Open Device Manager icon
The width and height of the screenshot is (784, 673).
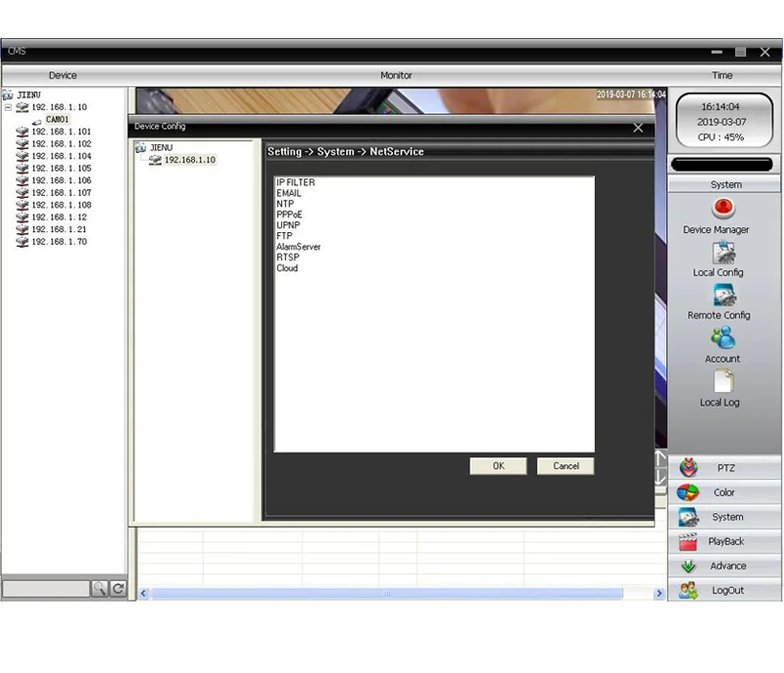click(x=722, y=209)
